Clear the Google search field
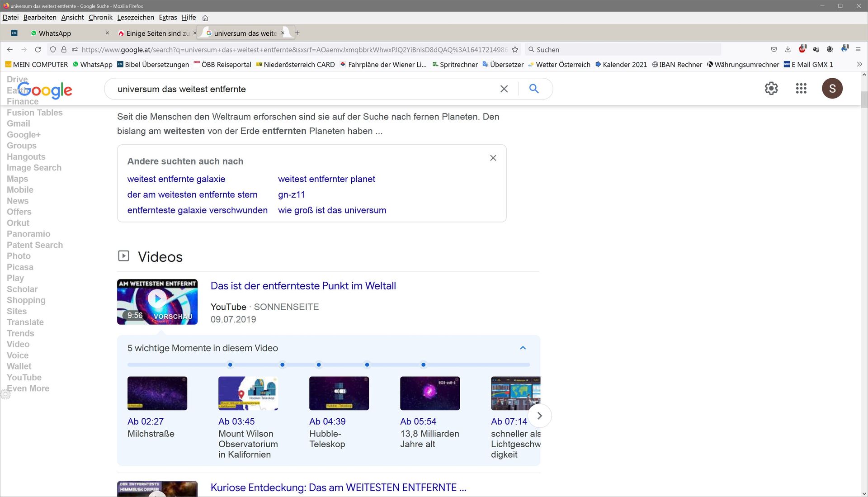 coord(504,89)
